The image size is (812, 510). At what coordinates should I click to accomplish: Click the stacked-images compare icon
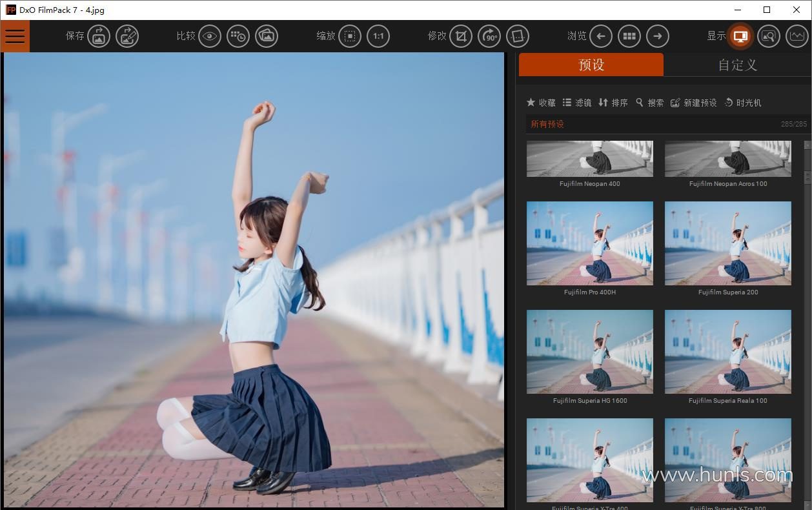click(267, 36)
